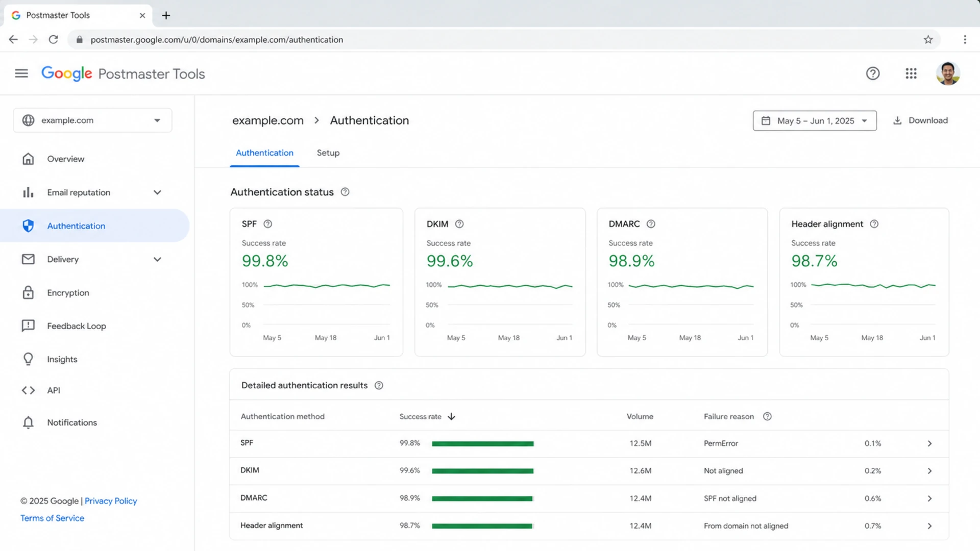Expand the Email reputation section
This screenshot has width=980, height=551.
coord(157,192)
